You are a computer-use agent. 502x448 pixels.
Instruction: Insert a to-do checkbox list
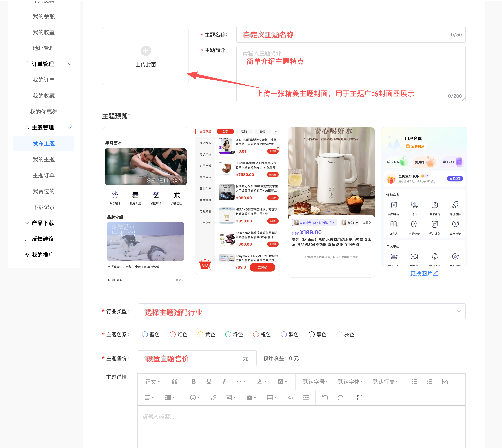click(x=445, y=382)
